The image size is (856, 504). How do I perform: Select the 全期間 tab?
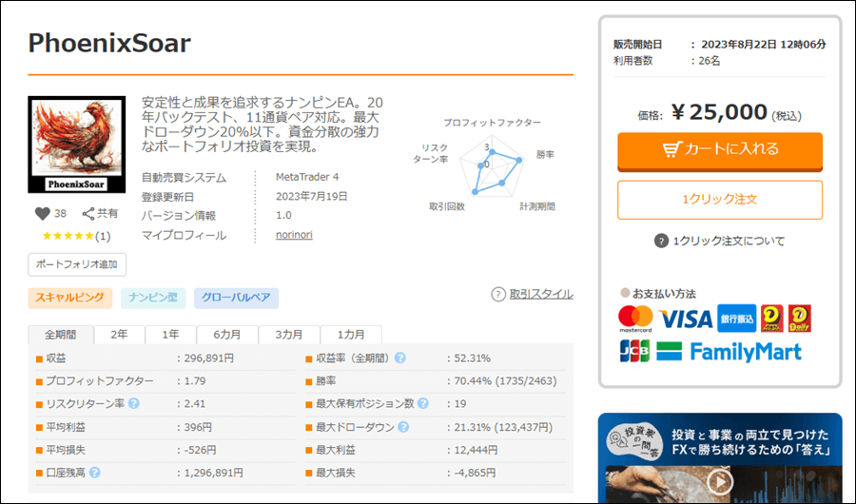click(x=60, y=335)
